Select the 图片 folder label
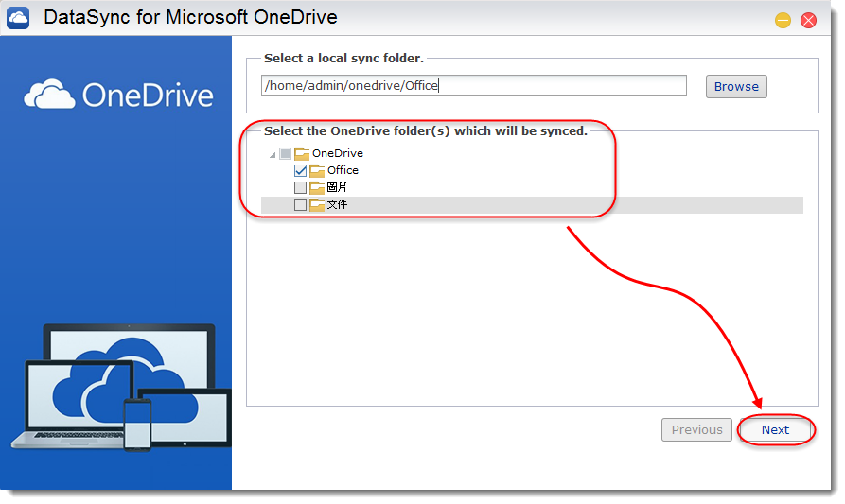The height and width of the screenshot is (504, 845). (337, 187)
